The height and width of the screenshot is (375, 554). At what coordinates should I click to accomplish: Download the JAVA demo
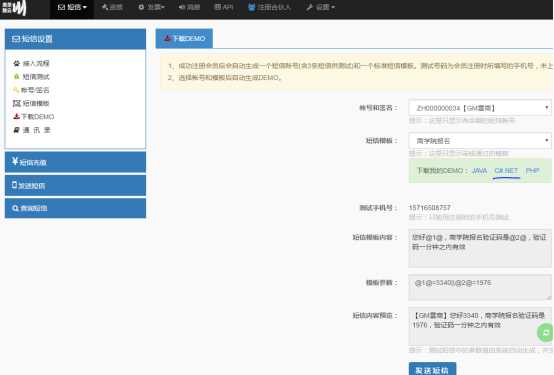(x=479, y=171)
